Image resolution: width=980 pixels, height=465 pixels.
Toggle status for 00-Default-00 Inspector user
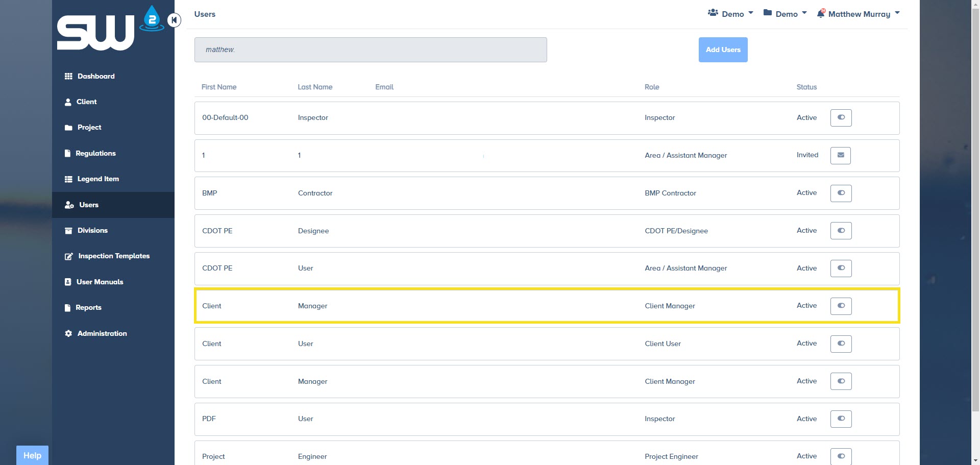(x=841, y=117)
